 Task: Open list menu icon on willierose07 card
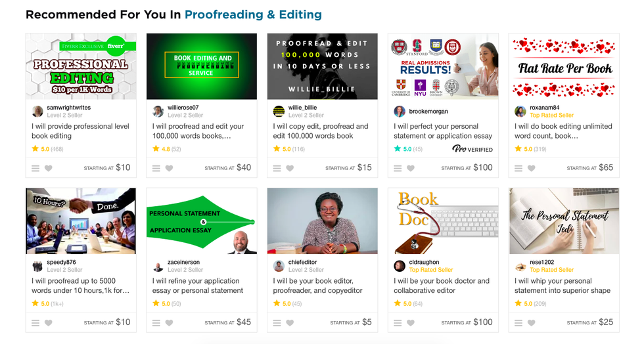point(156,168)
